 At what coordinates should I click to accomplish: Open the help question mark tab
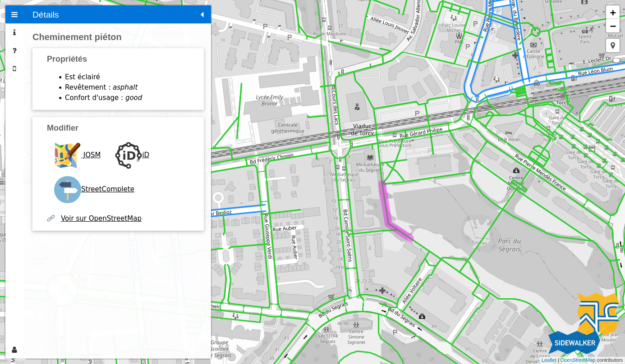(14, 50)
